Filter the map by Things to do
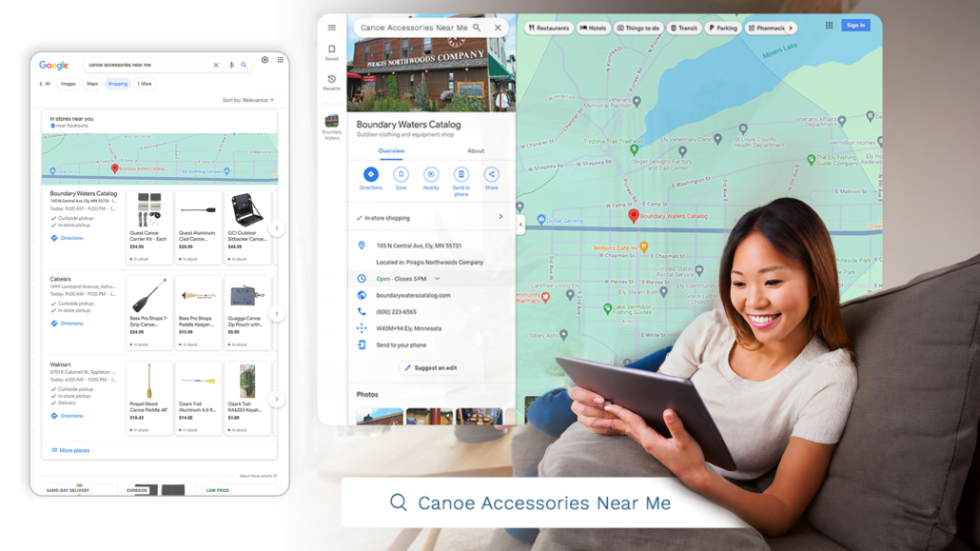This screenshot has height=551, width=980. (638, 29)
